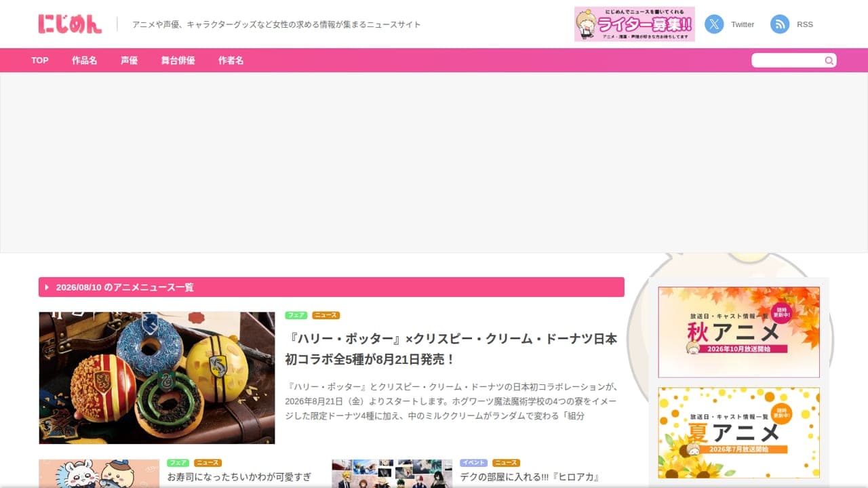This screenshot has width=868, height=488.
Task: Select ニュース tag on ヒロアカ article
Action: (x=507, y=463)
